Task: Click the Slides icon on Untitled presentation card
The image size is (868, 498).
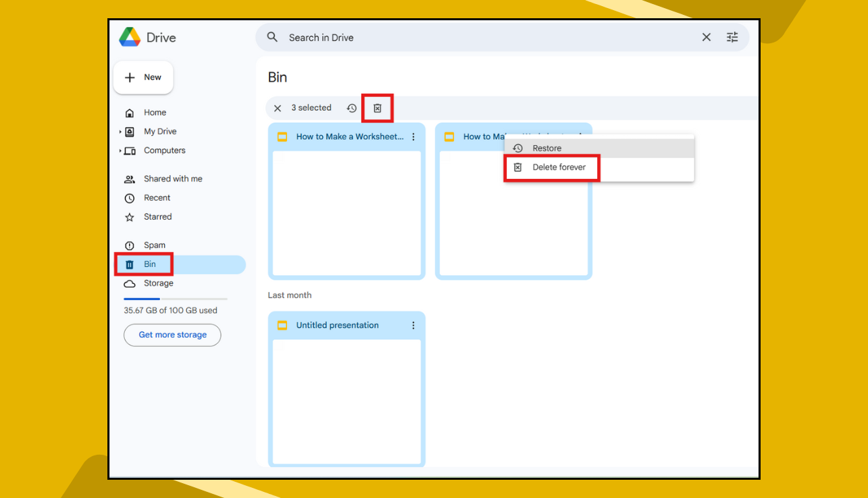Action: pos(282,325)
